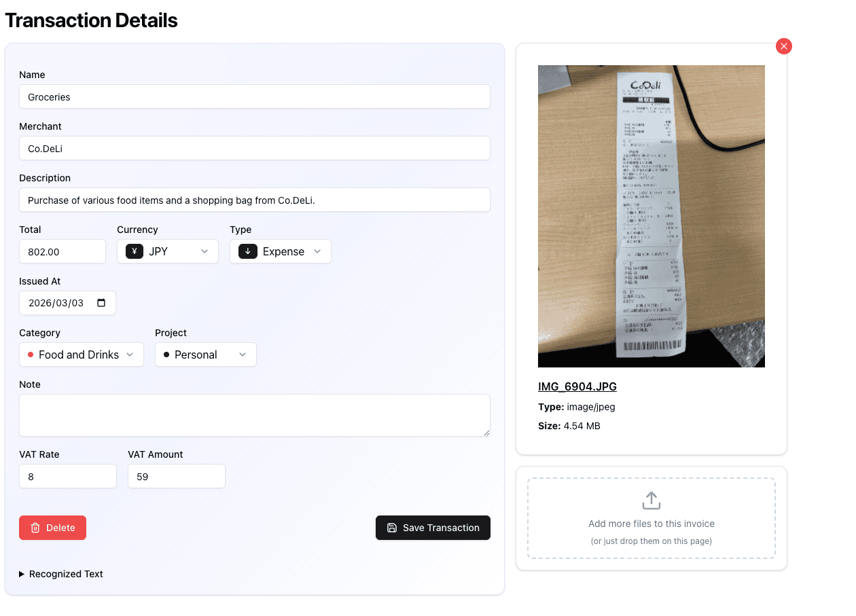Viewport: 856px width, 616px height.
Task: Click the red Food and Drinks dot
Action: pos(31,355)
